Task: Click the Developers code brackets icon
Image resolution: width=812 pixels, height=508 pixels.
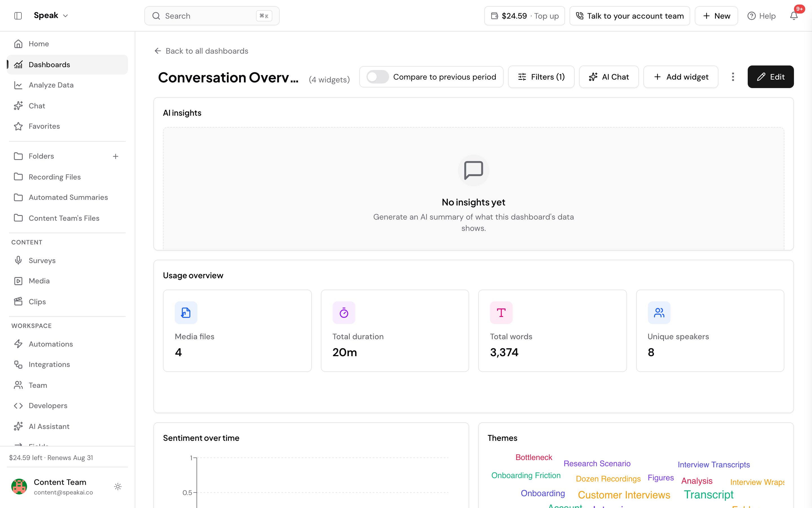Action: point(18,406)
